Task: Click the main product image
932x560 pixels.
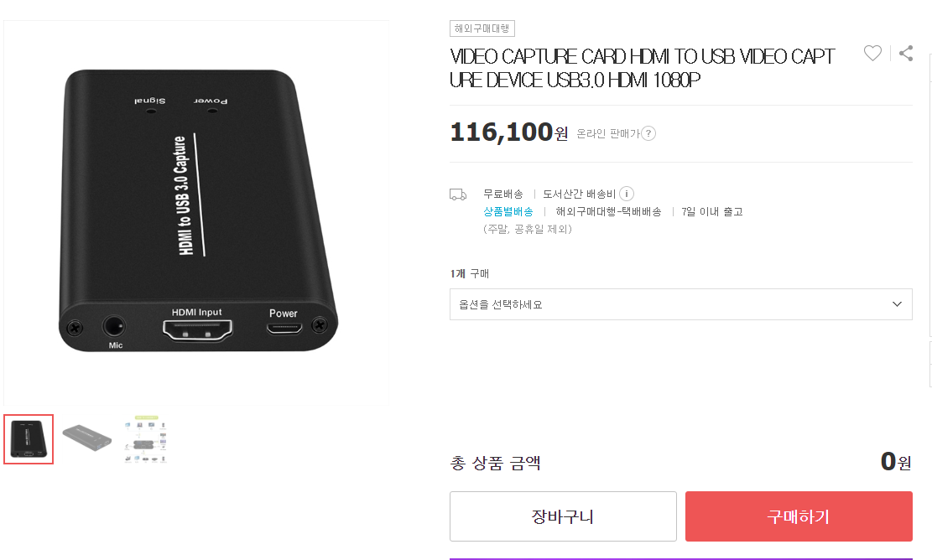Action: [x=197, y=213]
